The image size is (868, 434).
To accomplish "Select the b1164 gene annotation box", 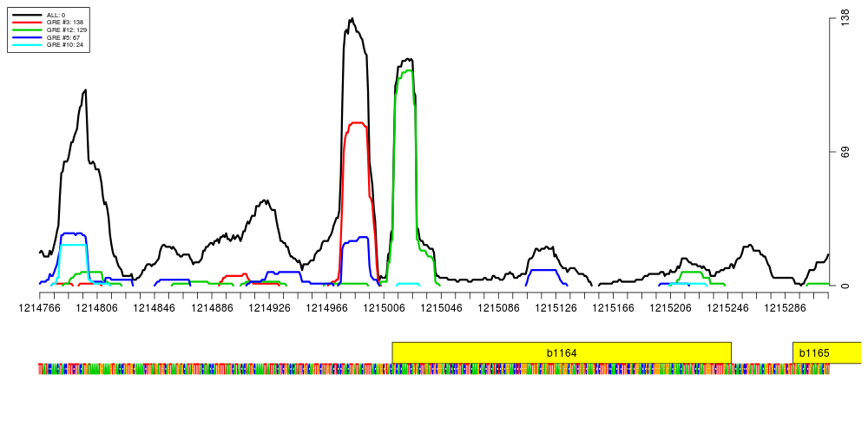I will pyautogui.click(x=561, y=352).
